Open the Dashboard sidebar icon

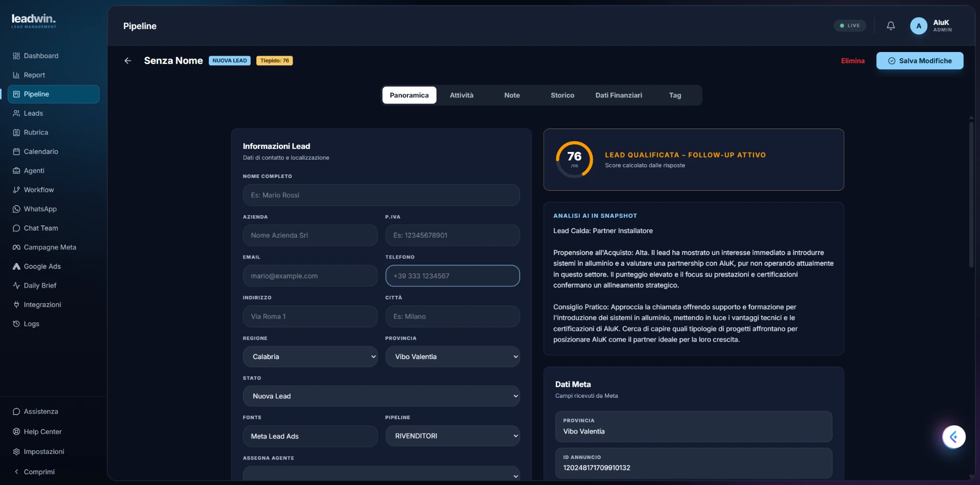16,56
